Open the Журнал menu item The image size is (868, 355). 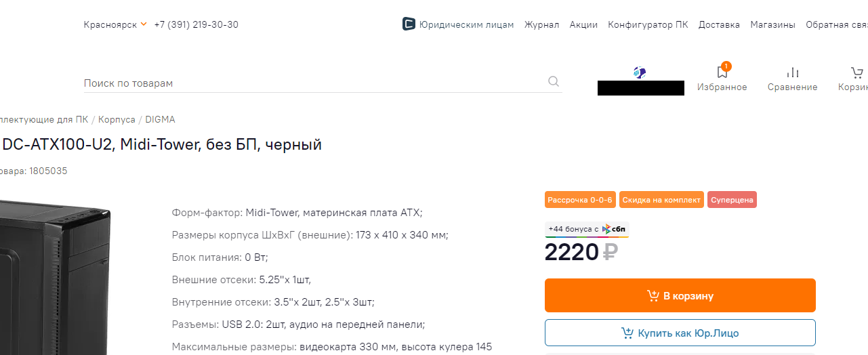point(541,24)
